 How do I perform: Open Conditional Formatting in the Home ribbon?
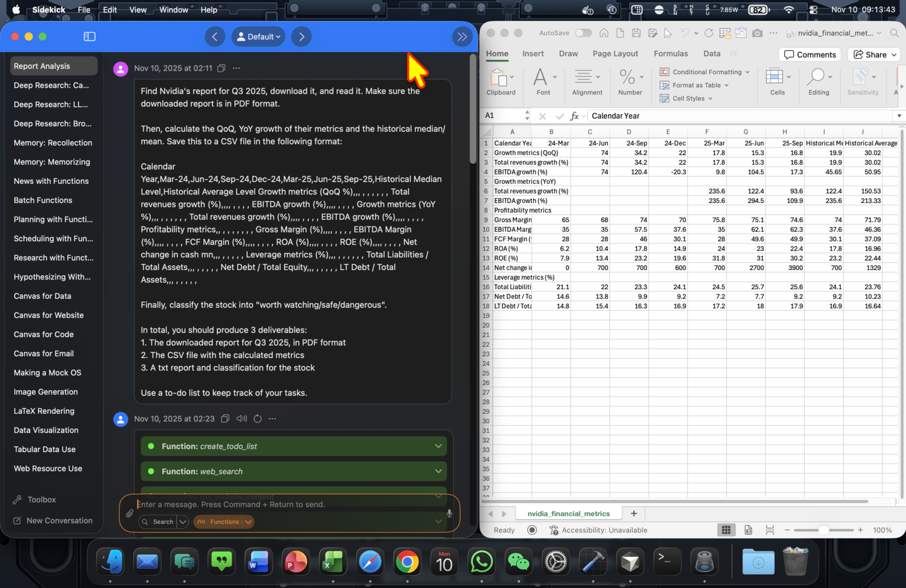point(706,71)
